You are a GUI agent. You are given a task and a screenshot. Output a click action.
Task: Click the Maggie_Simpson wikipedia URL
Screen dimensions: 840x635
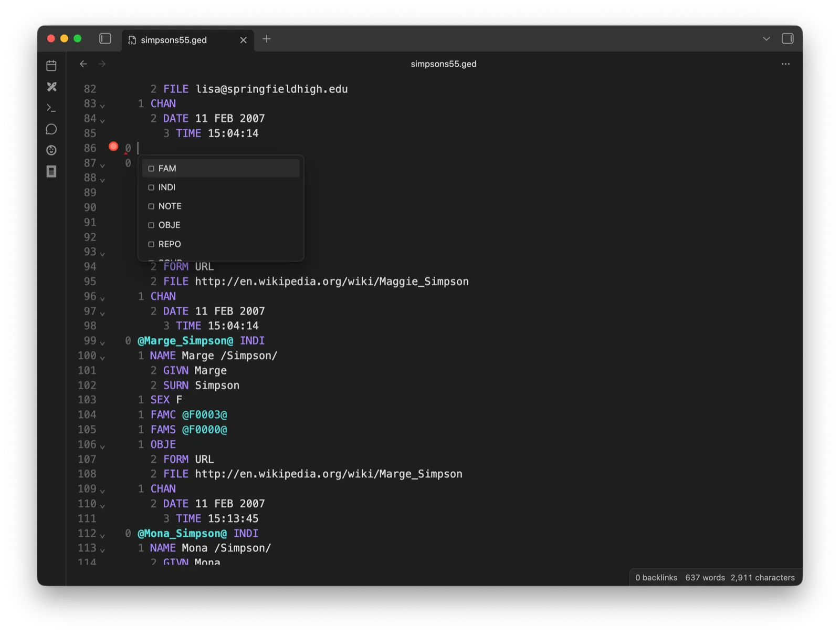332,282
